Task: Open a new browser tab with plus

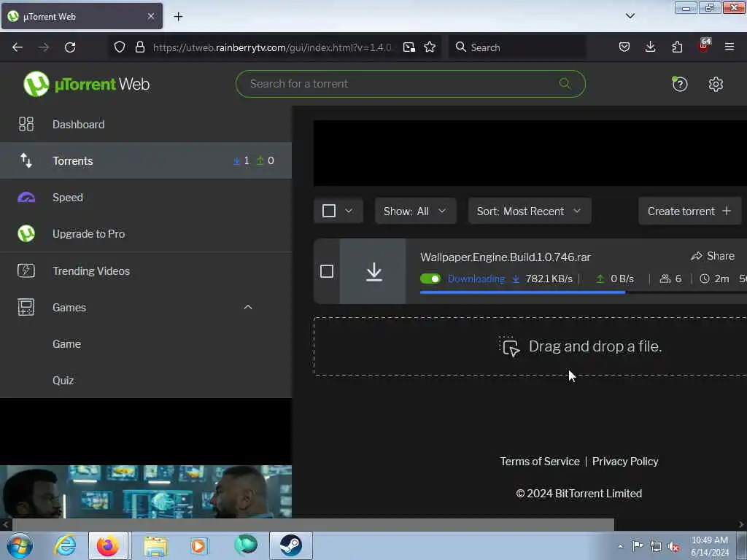Action: click(x=178, y=17)
